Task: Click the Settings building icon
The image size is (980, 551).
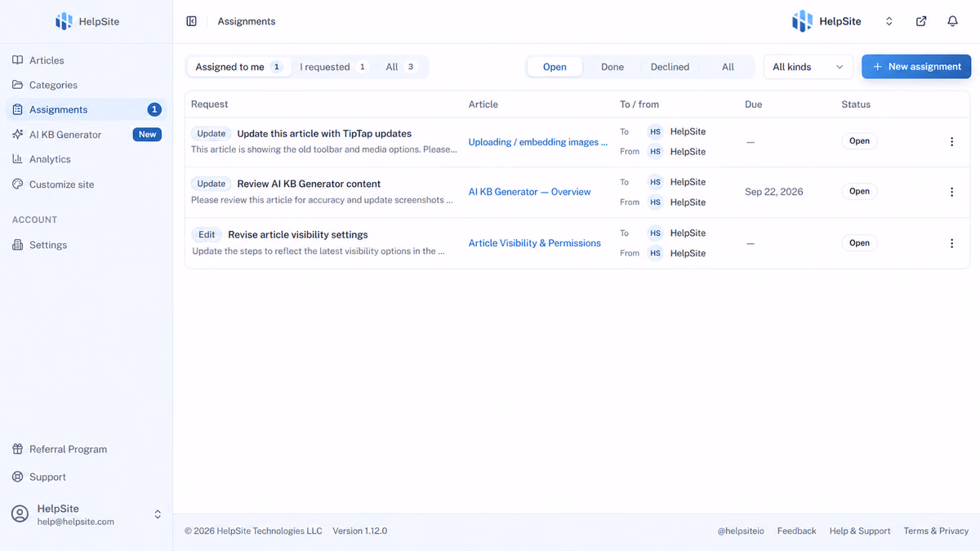Action: pos(17,245)
